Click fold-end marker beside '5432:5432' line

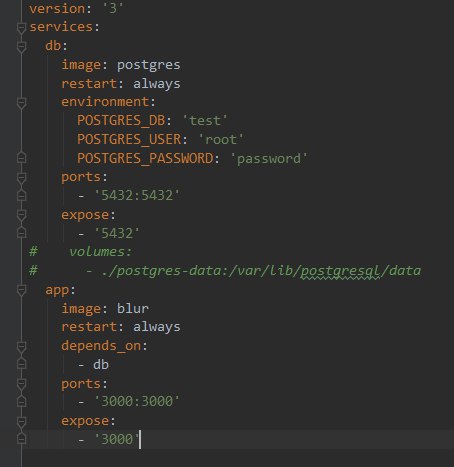pos(21,195)
